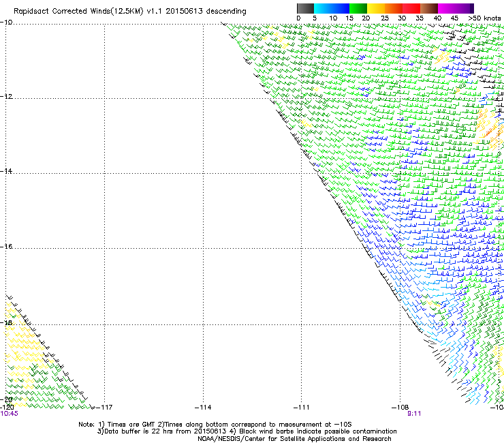Click the cyan 5-10 knots legend color
Image resolution: width=504 pixels, height=443 pixels.
pyautogui.click(x=323, y=8)
